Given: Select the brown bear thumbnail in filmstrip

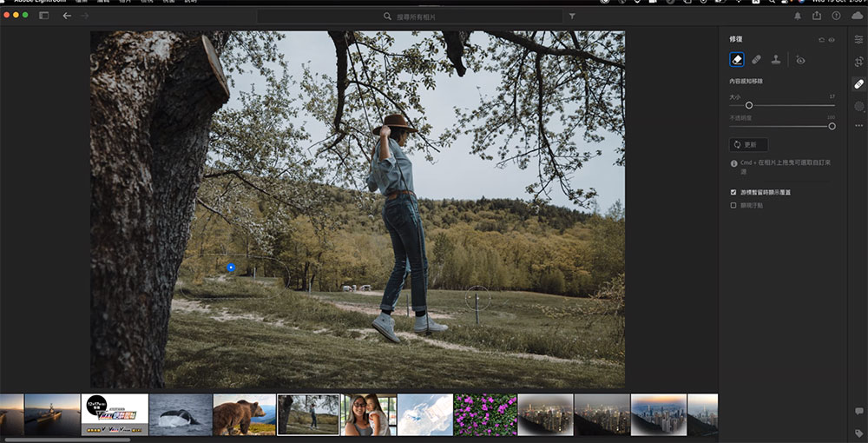Looking at the screenshot, I should (244, 414).
